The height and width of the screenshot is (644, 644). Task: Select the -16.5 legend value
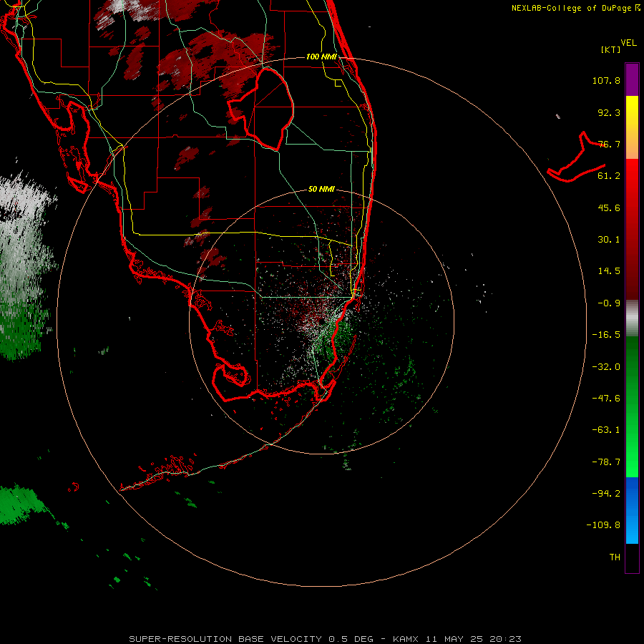point(606,335)
